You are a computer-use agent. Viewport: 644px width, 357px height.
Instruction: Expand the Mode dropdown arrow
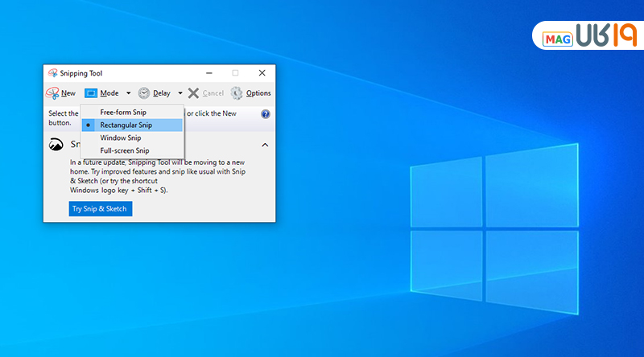128,93
